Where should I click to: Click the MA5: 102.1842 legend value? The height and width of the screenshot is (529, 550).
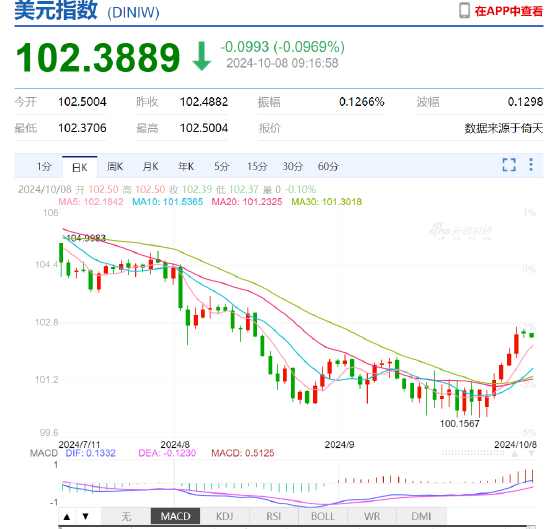tap(91, 202)
